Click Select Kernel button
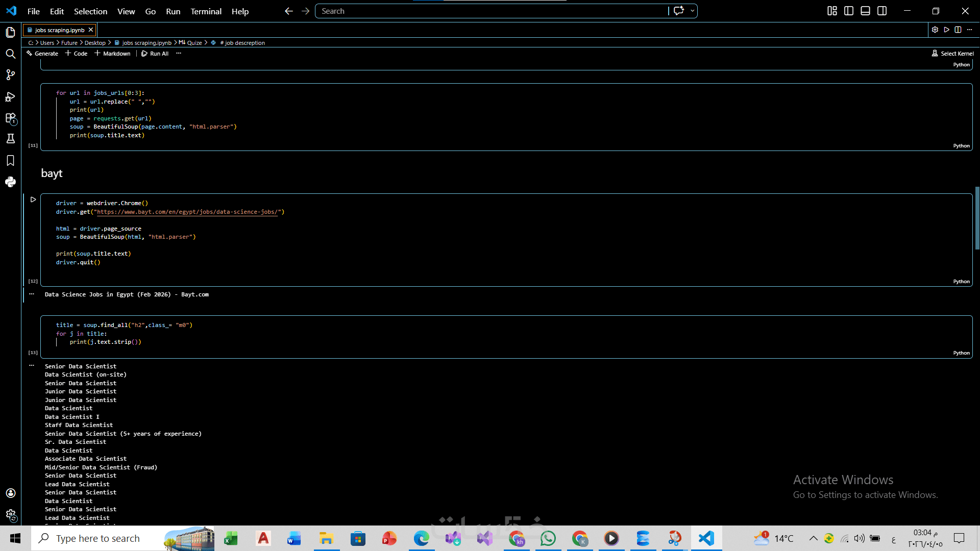The image size is (980, 551). click(952, 54)
